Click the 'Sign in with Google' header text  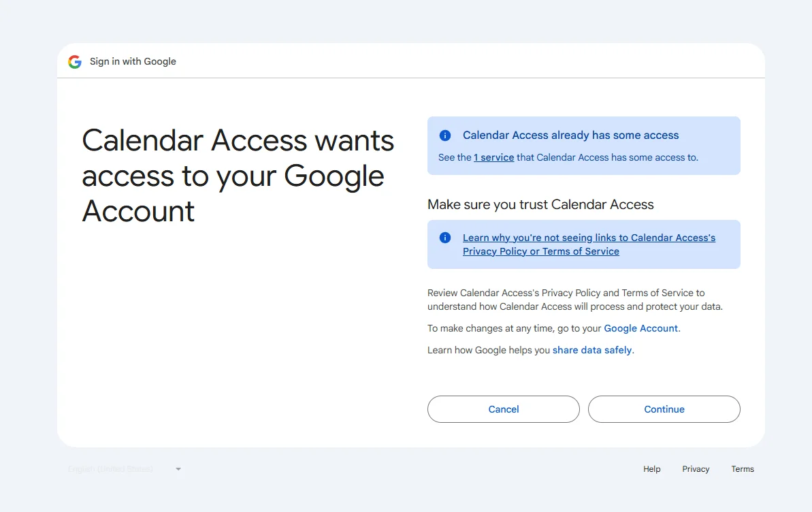point(133,61)
